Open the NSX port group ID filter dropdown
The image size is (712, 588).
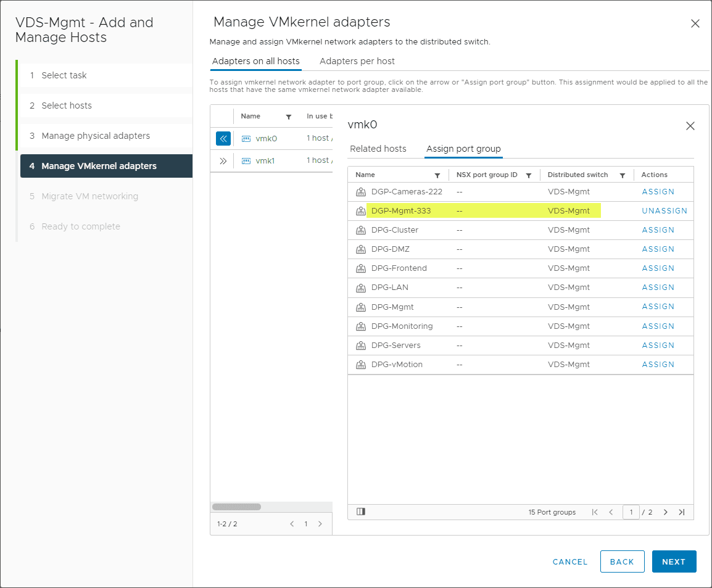click(x=529, y=175)
